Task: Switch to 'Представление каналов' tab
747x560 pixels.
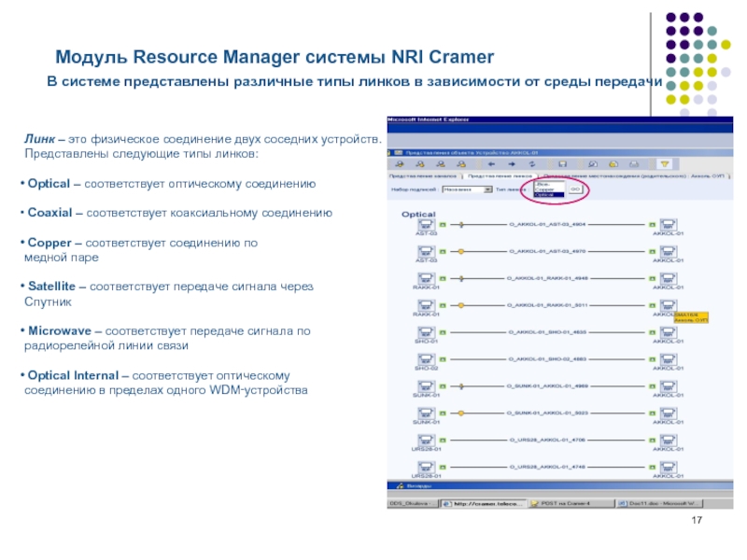Action: tap(421, 175)
